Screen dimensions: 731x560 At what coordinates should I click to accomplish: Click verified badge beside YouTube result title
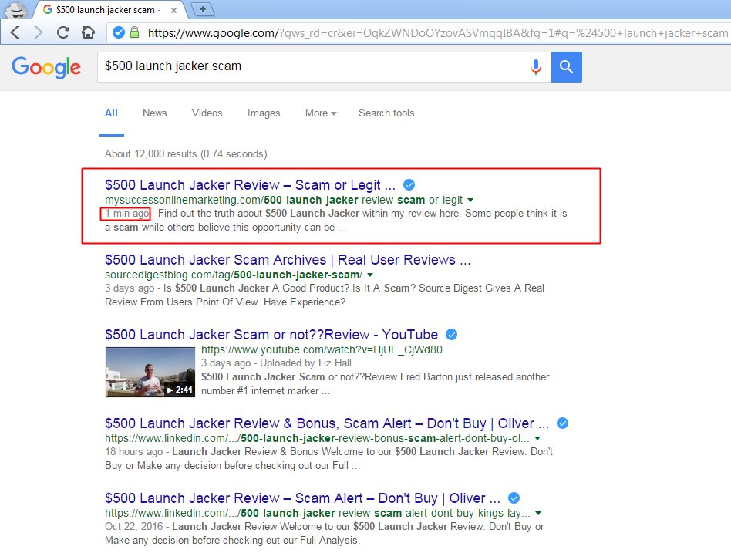click(451, 335)
